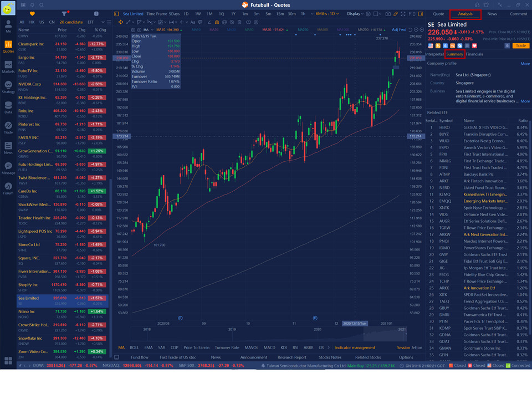This screenshot has width=532, height=399.
Task: Open the Display dropdown menu
Action: point(355,14)
